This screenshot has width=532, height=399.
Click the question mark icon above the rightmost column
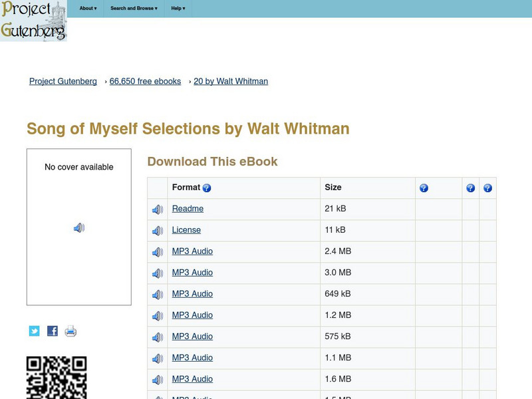487,188
